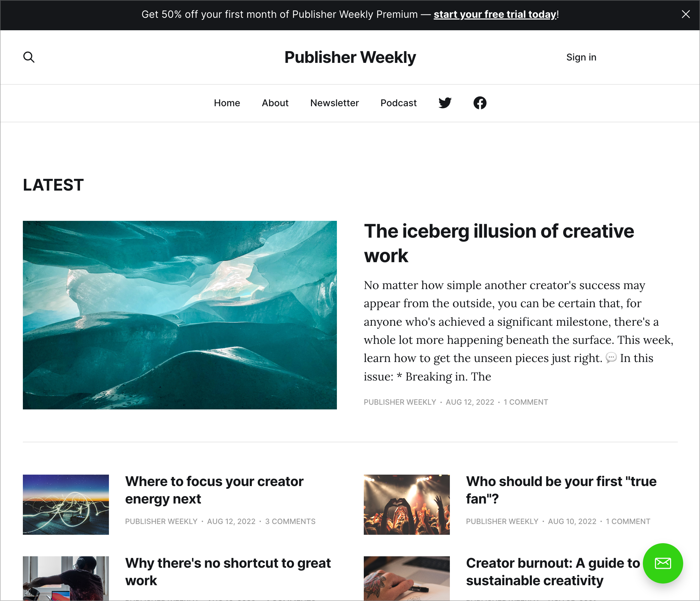Image resolution: width=700 pixels, height=601 pixels.
Task: Open the Podcast nav link
Action: click(x=398, y=103)
